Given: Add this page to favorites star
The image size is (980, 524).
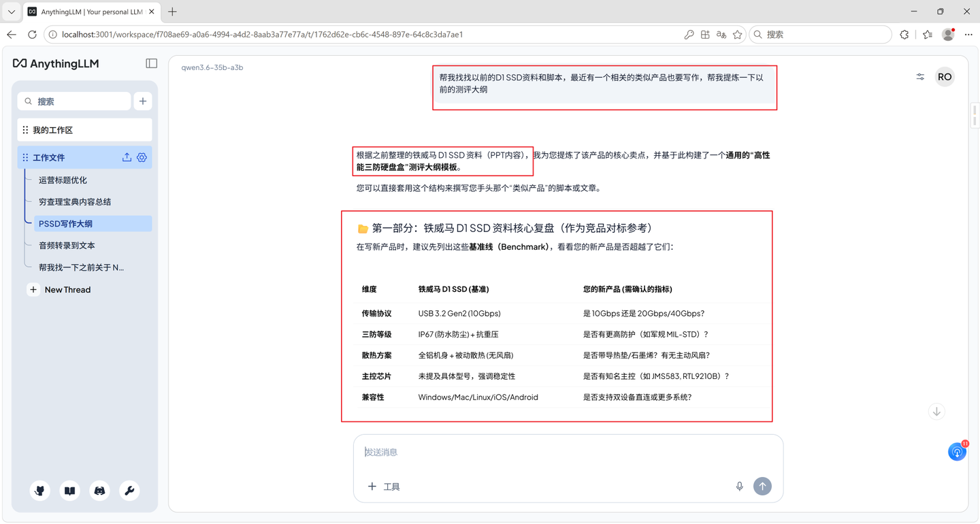Looking at the screenshot, I should (x=738, y=35).
